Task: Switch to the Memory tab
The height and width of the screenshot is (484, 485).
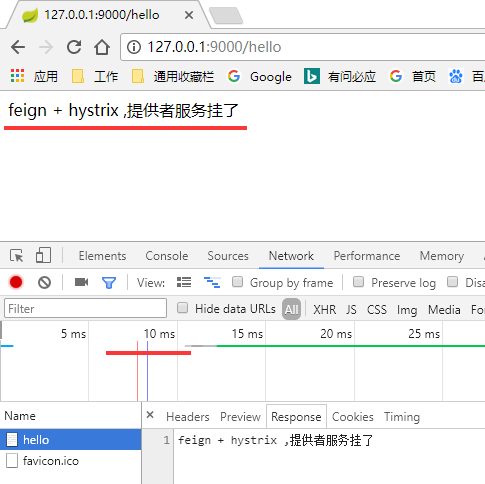Action: tap(442, 256)
